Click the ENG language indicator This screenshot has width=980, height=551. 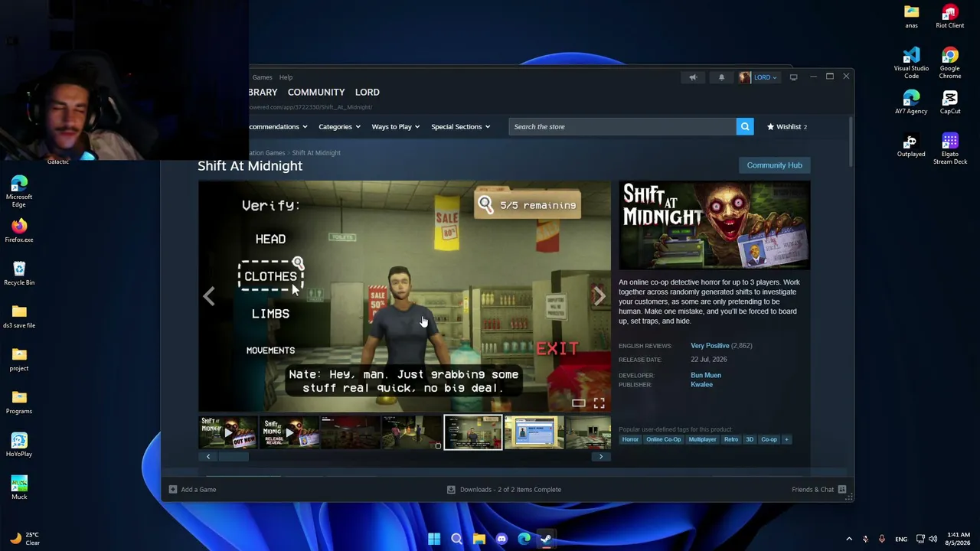coord(901,539)
